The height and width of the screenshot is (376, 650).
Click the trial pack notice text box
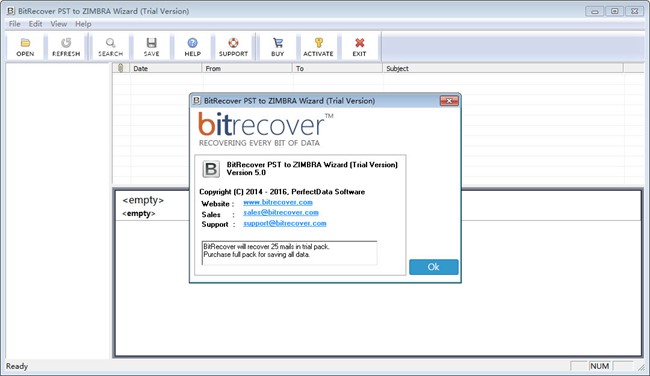click(x=289, y=252)
